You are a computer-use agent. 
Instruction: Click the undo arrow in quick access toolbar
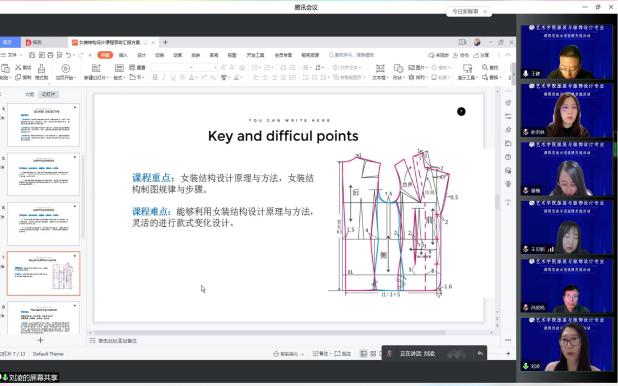(x=69, y=55)
